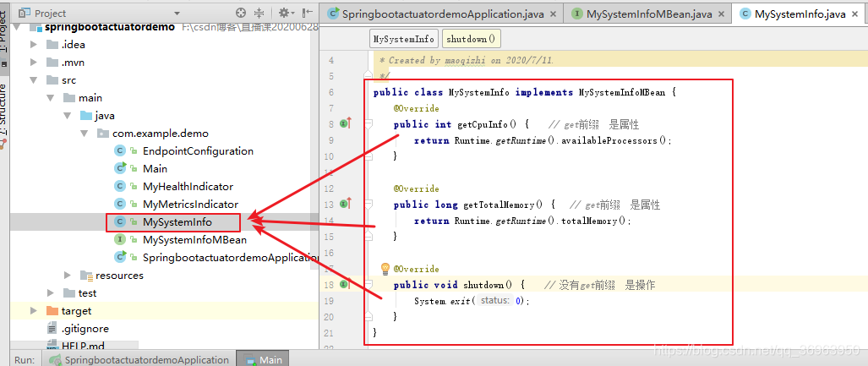Viewport: 868px width, 366px height.
Task: Fold the getCpuInfo method at line 8
Action: 367,124
